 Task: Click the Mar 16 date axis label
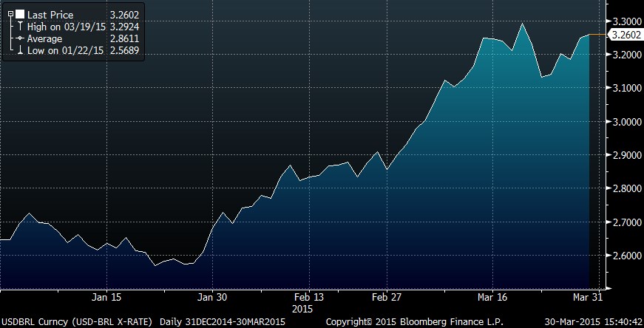pos(491,298)
